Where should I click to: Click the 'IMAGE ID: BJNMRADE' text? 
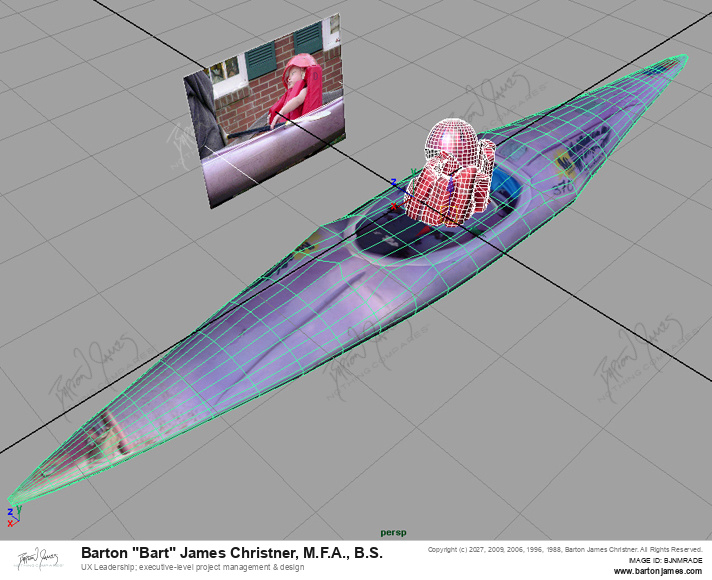click(666, 560)
